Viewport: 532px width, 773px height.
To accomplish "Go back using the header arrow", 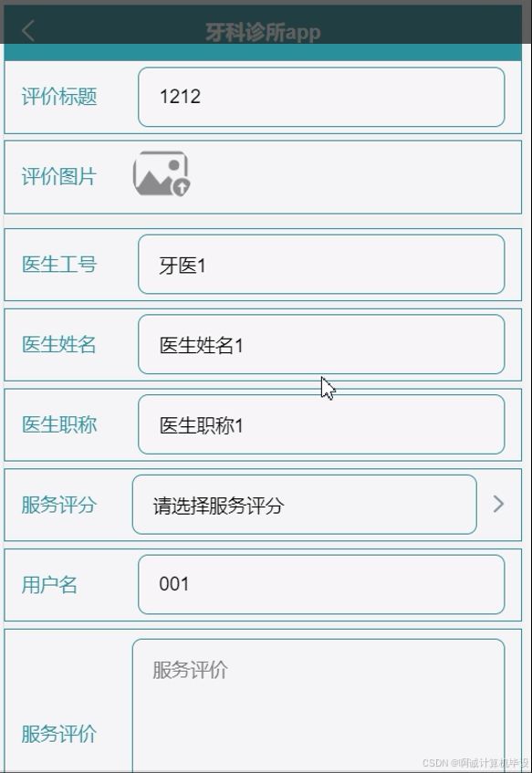I will [x=28, y=31].
